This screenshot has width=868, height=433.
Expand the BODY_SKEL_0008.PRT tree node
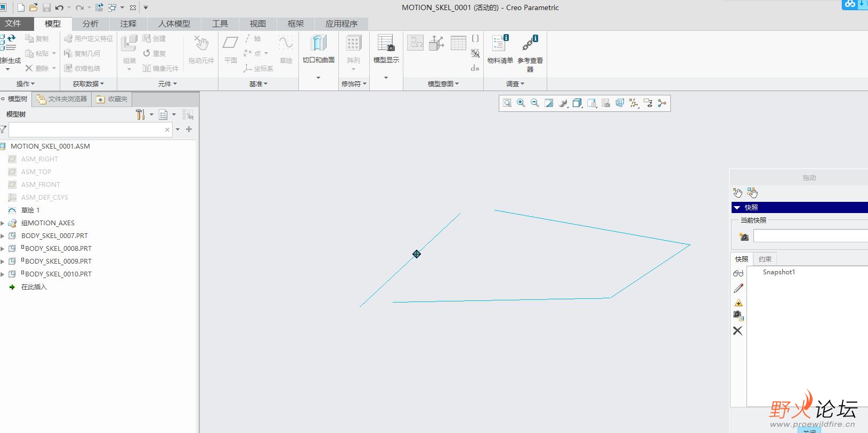coord(3,249)
